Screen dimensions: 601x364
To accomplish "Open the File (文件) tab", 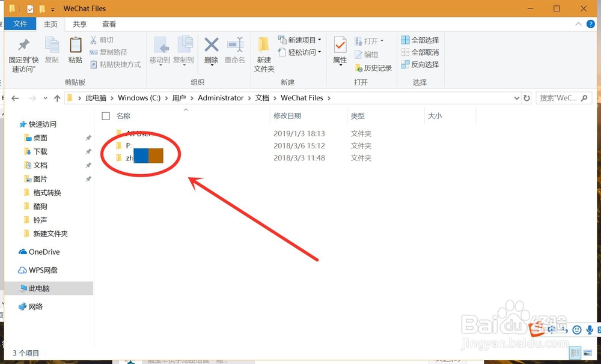I will [20, 24].
